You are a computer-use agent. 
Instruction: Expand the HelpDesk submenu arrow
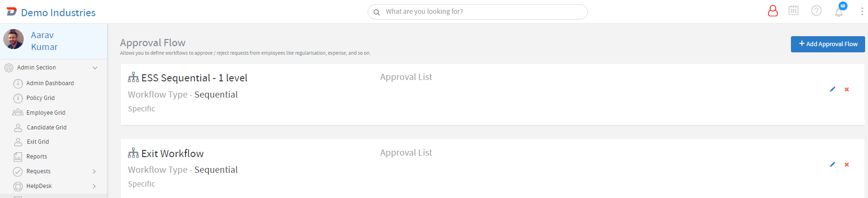pyautogui.click(x=94, y=186)
